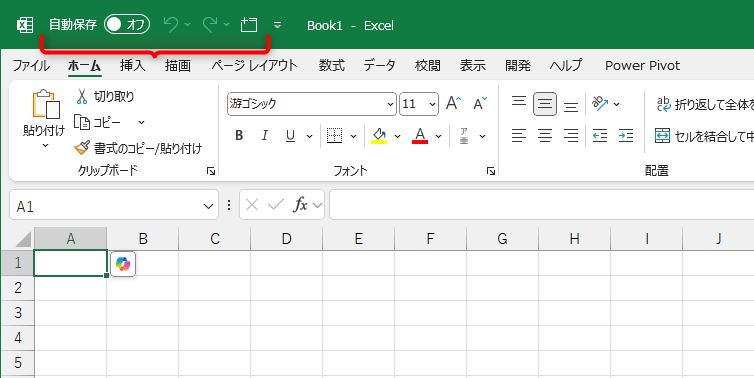Click the decrease indent icon
754x378 pixels.
pyautogui.click(x=600, y=136)
